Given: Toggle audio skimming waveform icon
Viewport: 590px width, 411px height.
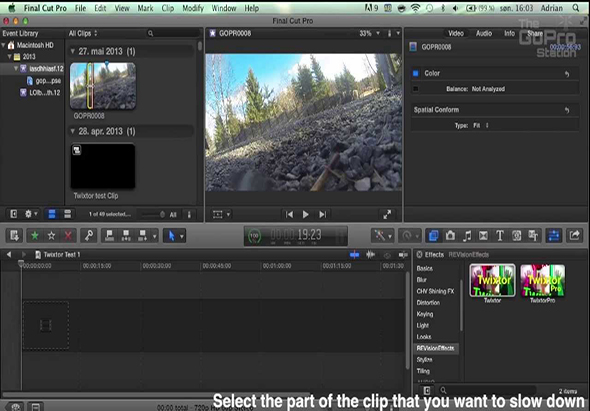Looking at the screenshot, I should [371, 255].
